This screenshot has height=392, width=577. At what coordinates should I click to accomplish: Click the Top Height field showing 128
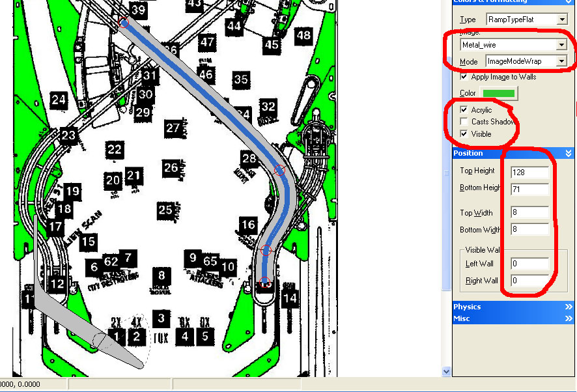529,173
